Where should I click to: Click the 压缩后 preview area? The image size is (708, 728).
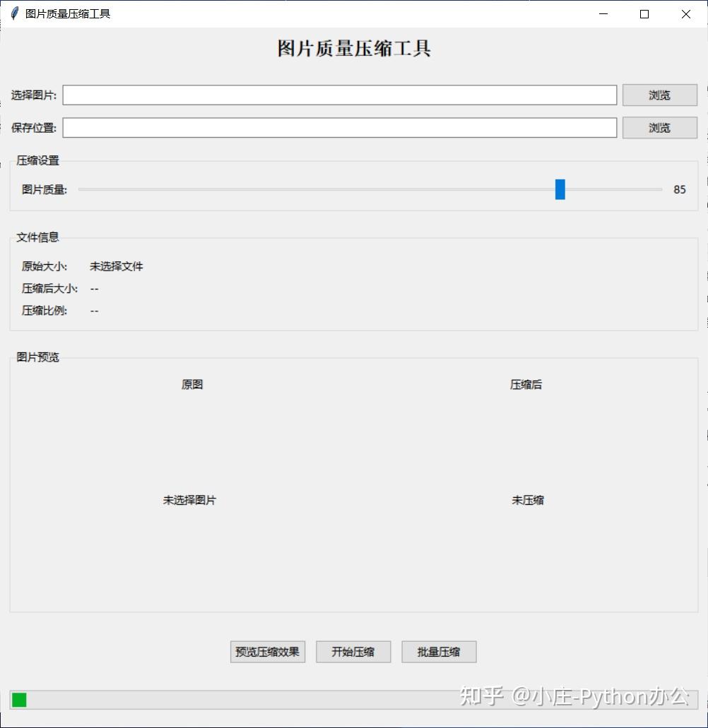point(526,384)
